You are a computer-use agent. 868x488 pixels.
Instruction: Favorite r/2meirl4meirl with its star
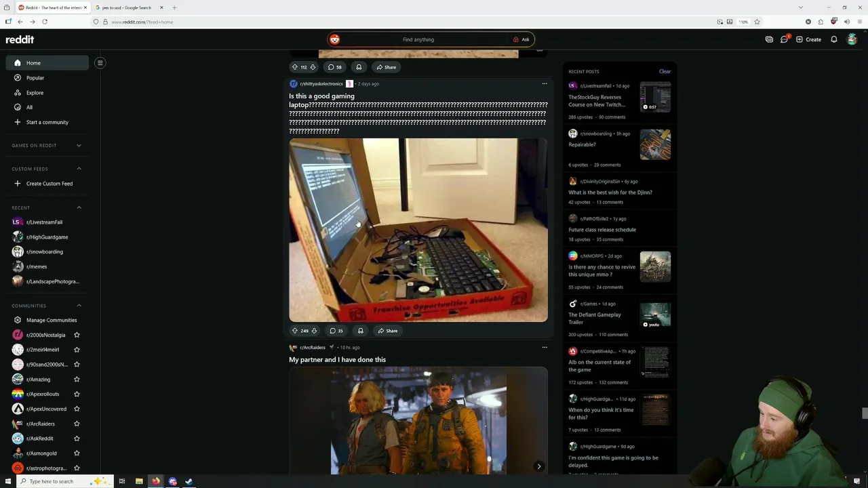point(77,350)
